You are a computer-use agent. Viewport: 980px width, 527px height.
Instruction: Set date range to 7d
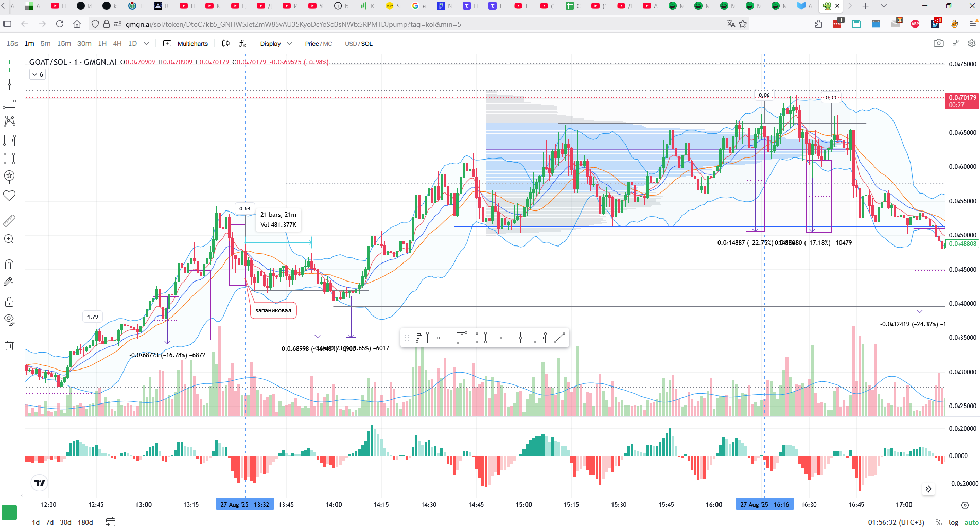[50, 522]
